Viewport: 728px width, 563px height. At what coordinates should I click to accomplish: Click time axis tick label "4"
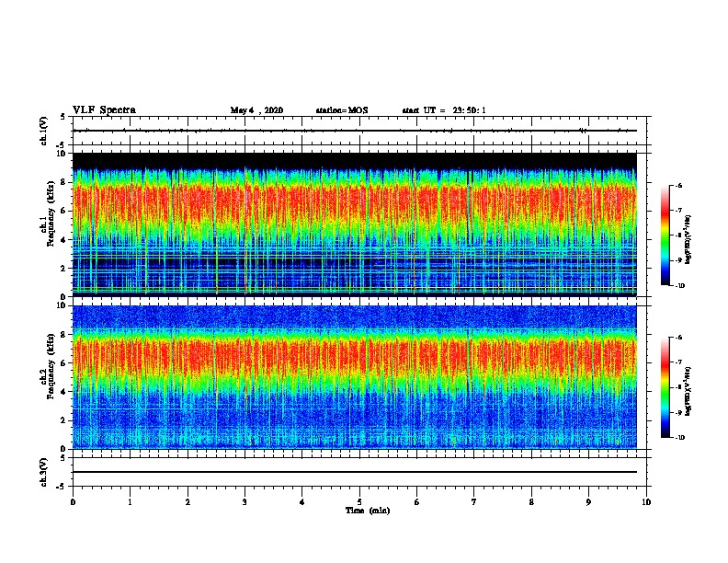302,502
